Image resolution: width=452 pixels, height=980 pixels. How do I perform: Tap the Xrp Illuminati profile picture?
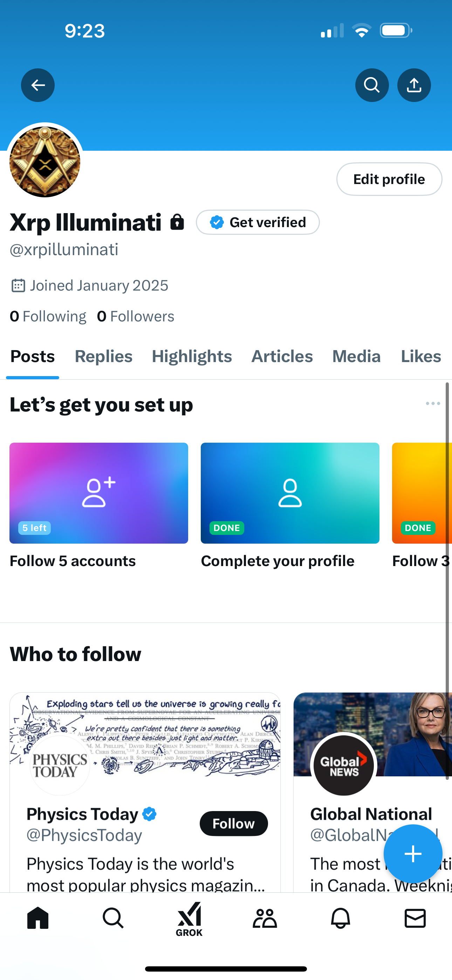point(45,162)
